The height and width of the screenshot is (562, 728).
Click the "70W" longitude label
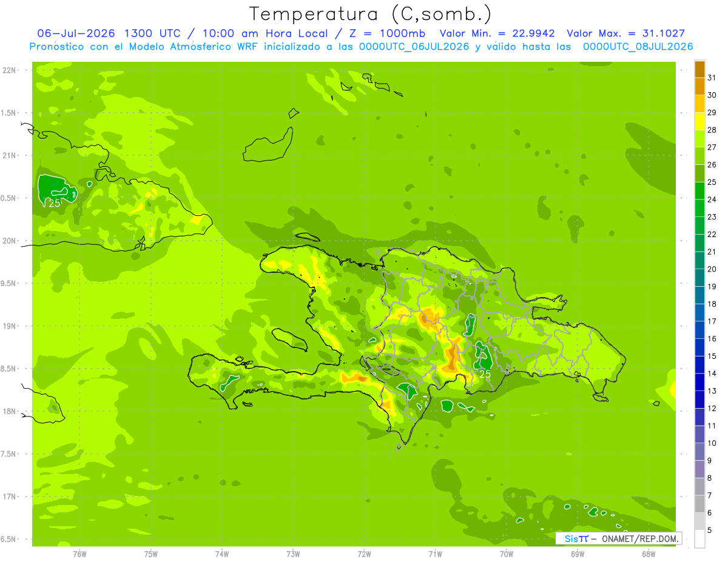507,554
